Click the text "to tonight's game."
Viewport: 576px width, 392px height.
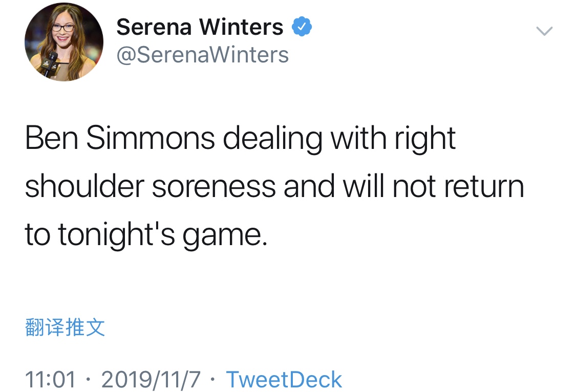(146, 234)
